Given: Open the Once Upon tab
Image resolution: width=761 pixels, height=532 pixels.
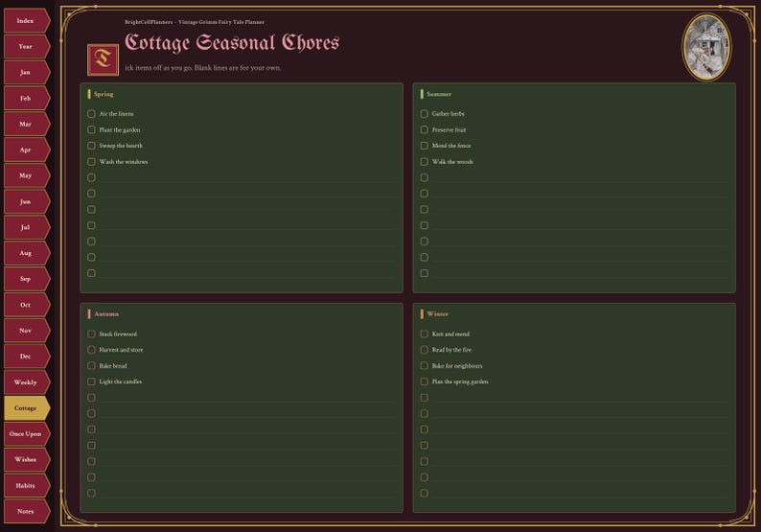Looking at the screenshot, I should pos(27,433).
